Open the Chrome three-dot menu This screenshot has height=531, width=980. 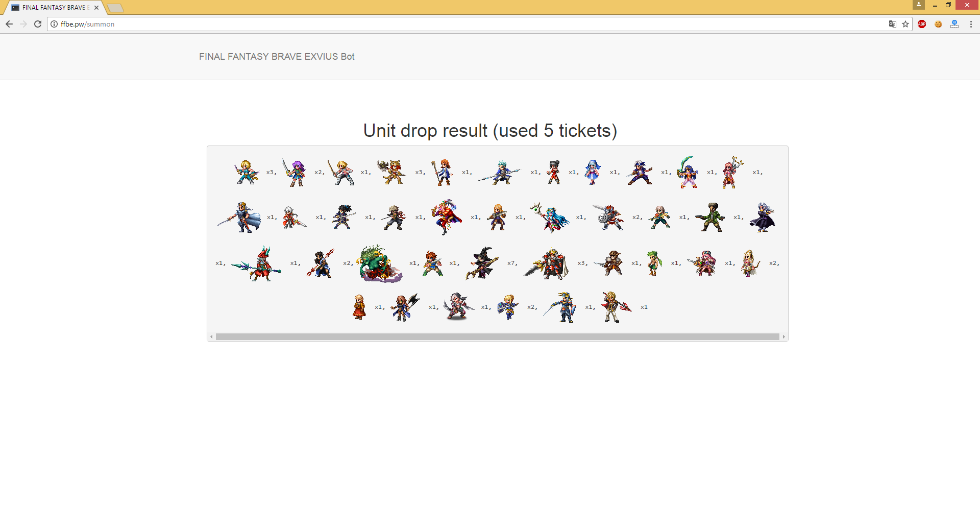pos(971,24)
